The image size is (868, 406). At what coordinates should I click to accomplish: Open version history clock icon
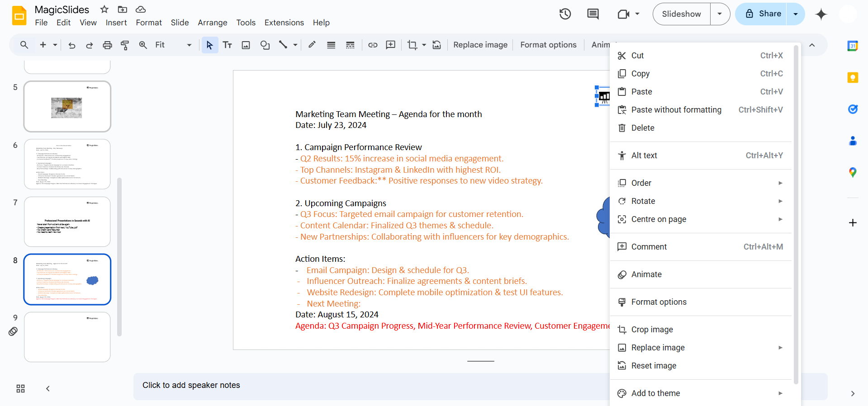pyautogui.click(x=565, y=14)
